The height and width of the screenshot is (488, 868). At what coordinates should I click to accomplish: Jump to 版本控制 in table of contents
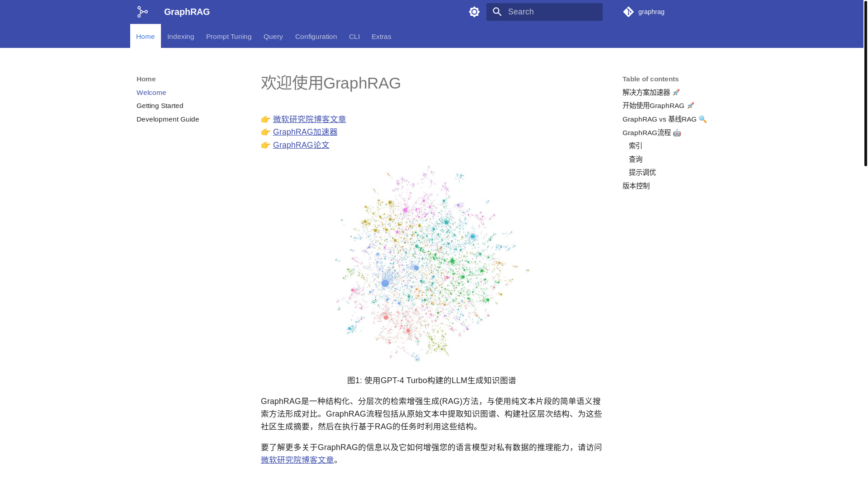click(636, 186)
